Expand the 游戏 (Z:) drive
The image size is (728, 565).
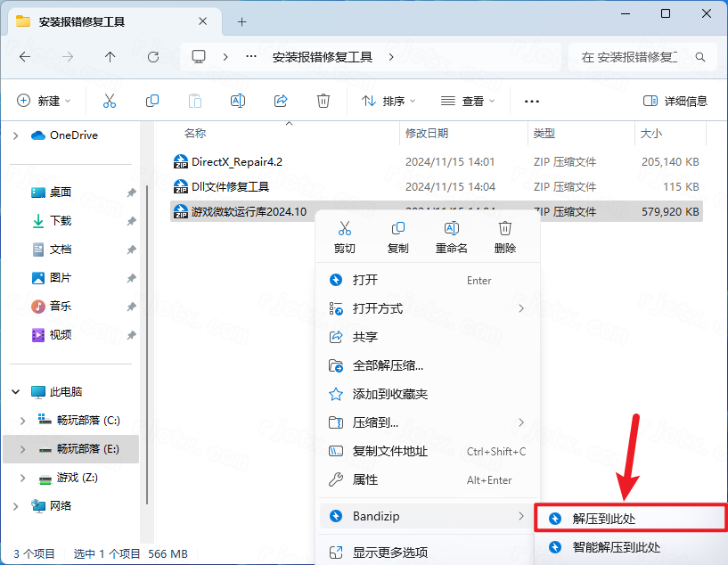23,478
